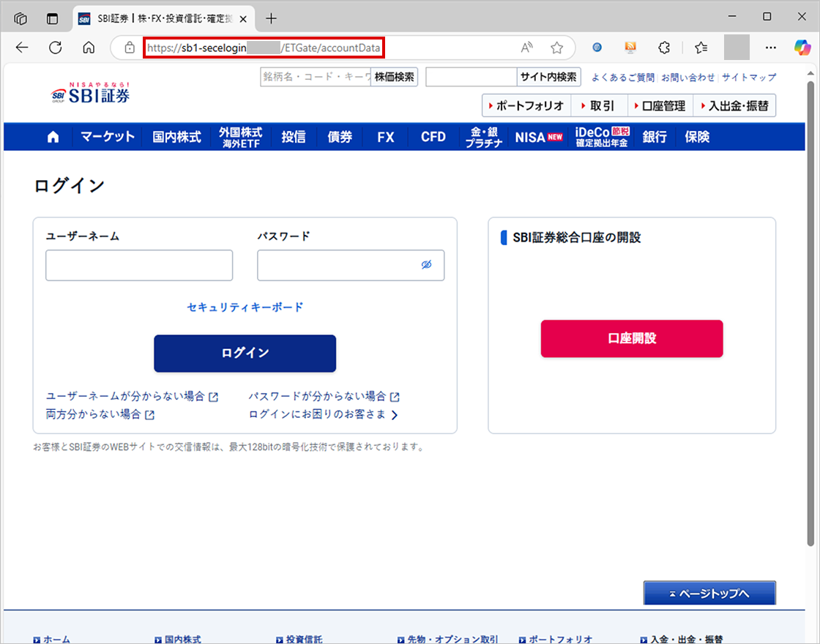Screen dimensions: 820x644
Task: Open ポートフォリオ menu button
Action: (x=526, y=105)
